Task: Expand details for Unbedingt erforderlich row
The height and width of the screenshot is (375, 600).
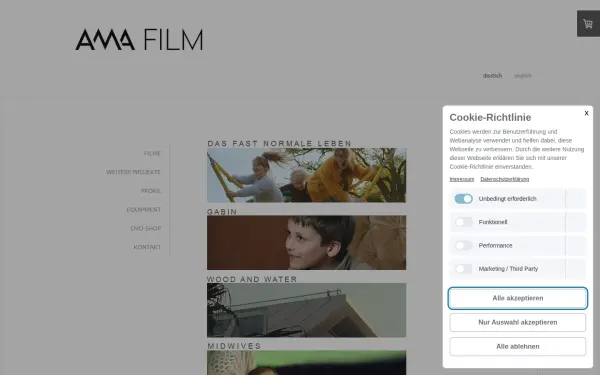Action: (x=576, y=199)
